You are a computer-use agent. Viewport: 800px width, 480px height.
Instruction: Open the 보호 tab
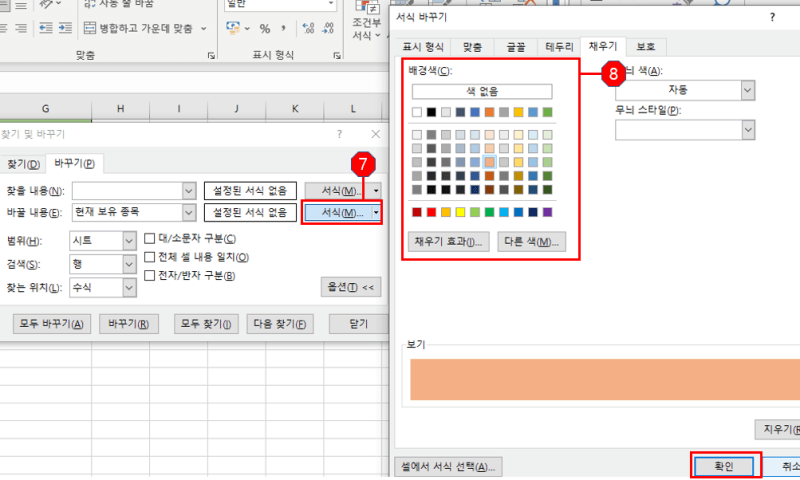coord(645,47)
